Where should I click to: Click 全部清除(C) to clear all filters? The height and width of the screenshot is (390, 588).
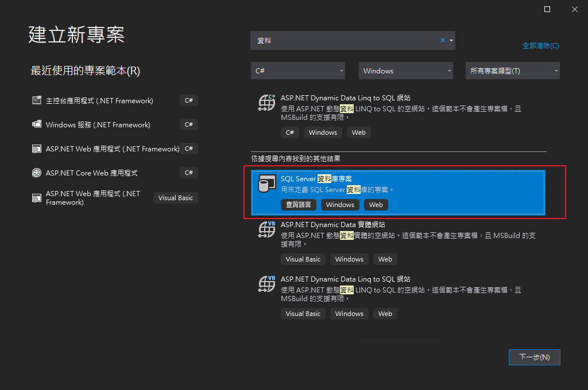pyautogui.click(x=540, y=46)
